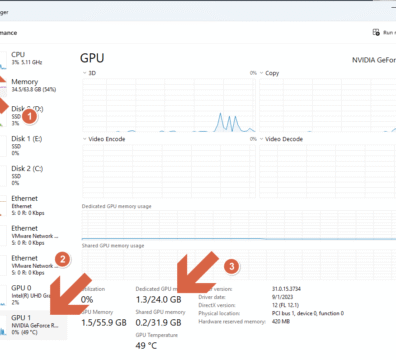396x360 pixels.
Task: Select VMware Network Ethernet entry near marker 2
Action: coord(33,265)
